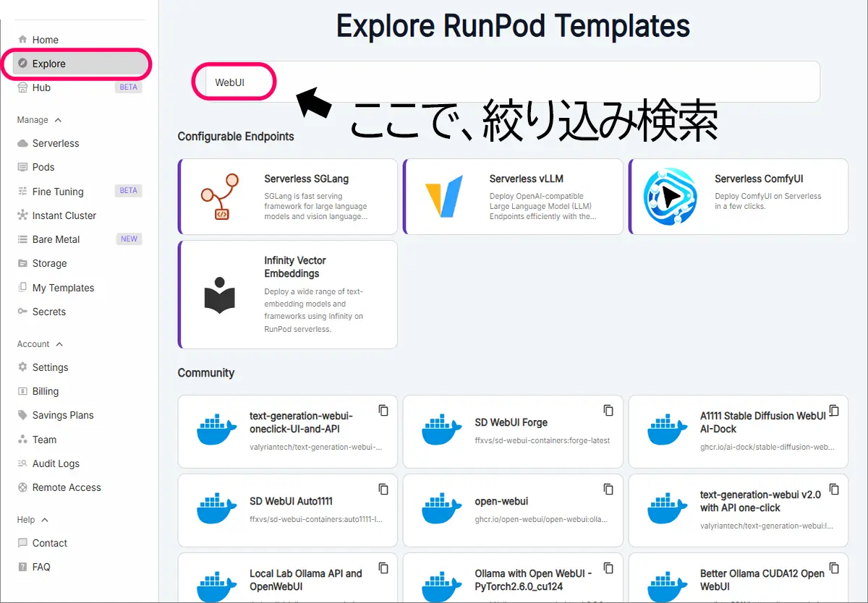
Task: Click the Explore compass icon
Action: 22,64
